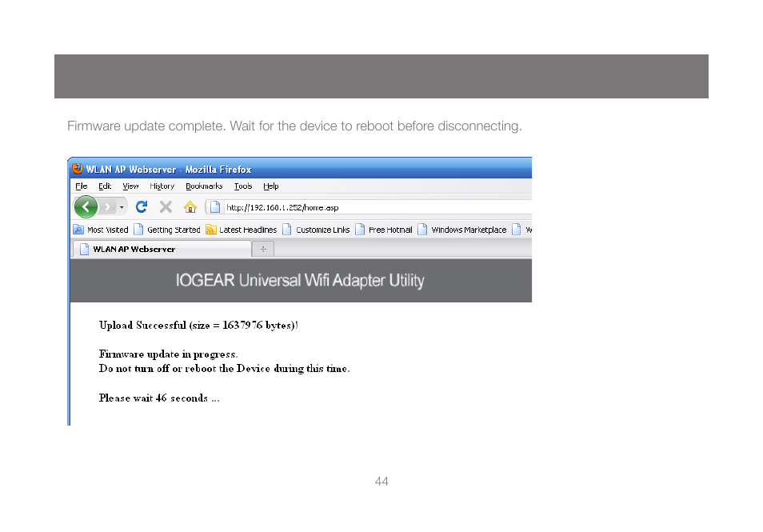Viewport: 763px width, 532px height.
Task: Open the Free Hotmail bookmark
Action: 384,230
